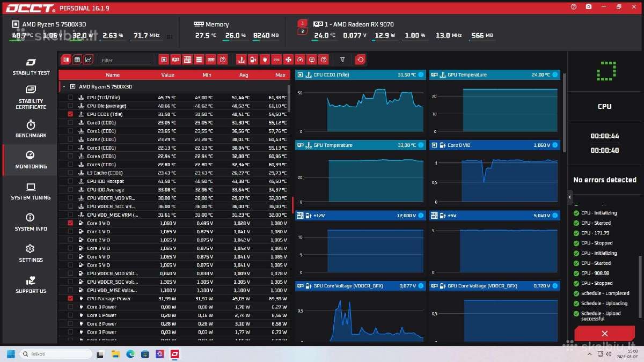The image size is (644, 362).
Task: Sort by the Value column header
Action: [x=168, y=75]
